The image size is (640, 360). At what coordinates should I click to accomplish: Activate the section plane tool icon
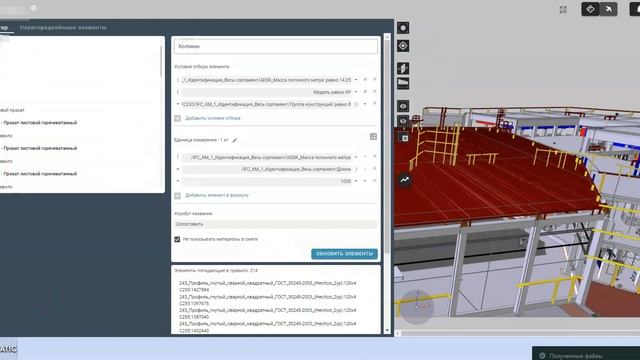click(x=403, y=68)
